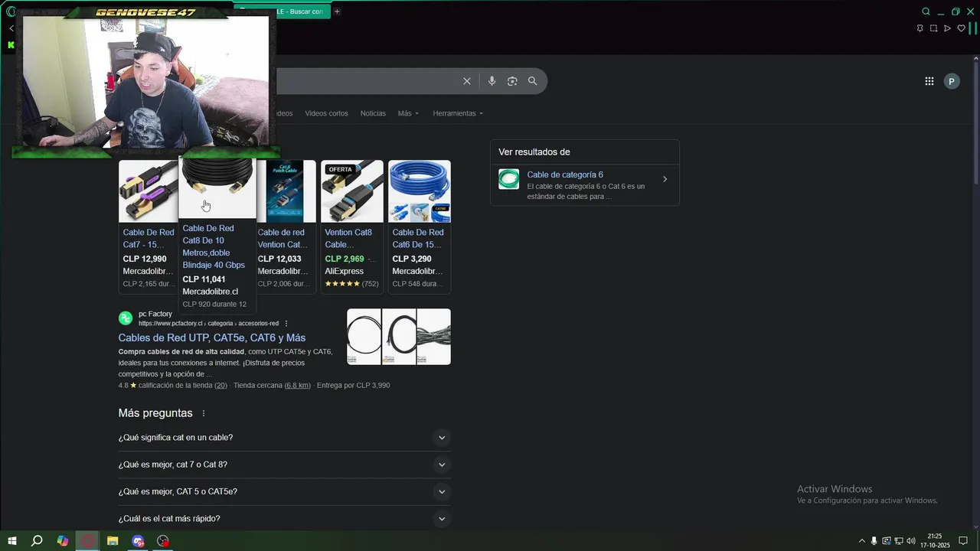Open Cable de categoría 6 panel arrow
Screen dimensions: 980x551
tap(665, 179)
